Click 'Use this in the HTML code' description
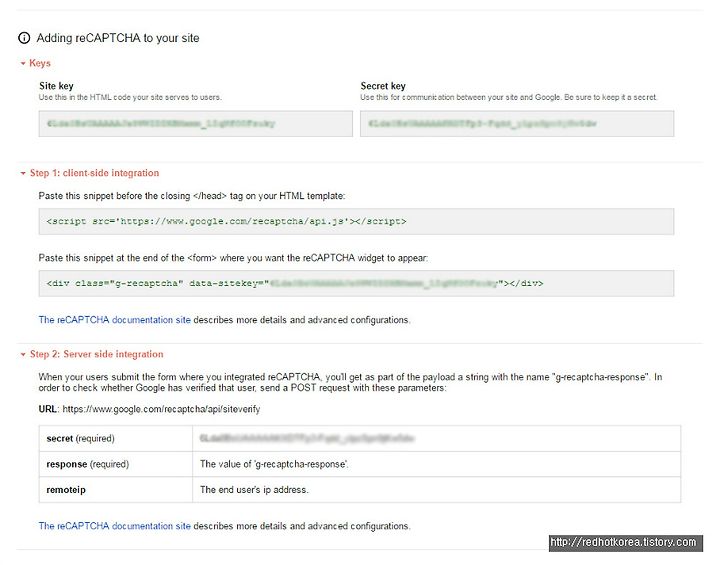 pos(130,97)
